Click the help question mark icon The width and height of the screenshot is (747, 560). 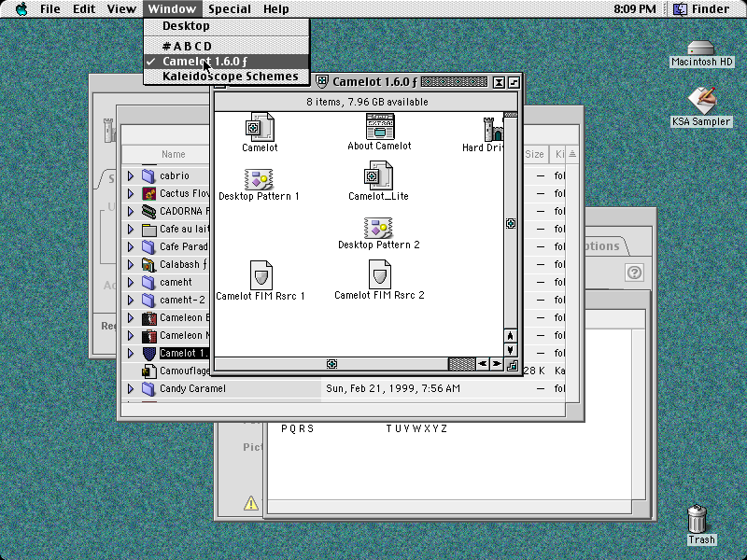pos(634,273)
